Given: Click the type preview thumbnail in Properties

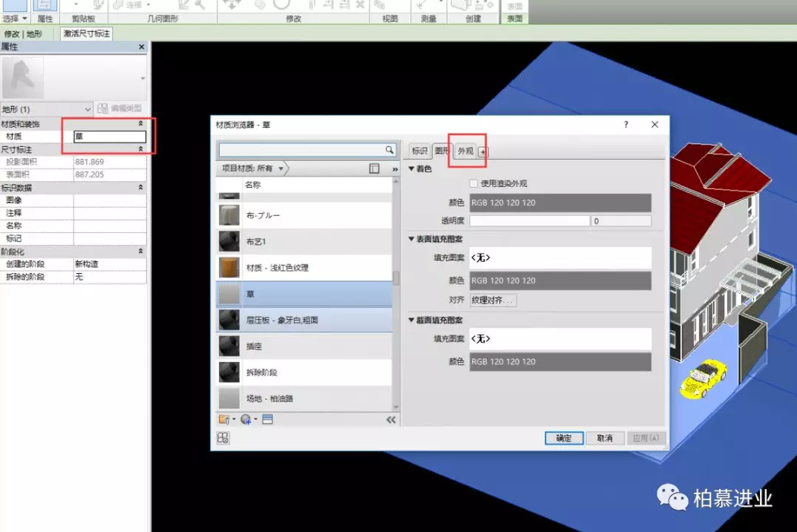Looking at the screenshot, I should tap(23, 78).
